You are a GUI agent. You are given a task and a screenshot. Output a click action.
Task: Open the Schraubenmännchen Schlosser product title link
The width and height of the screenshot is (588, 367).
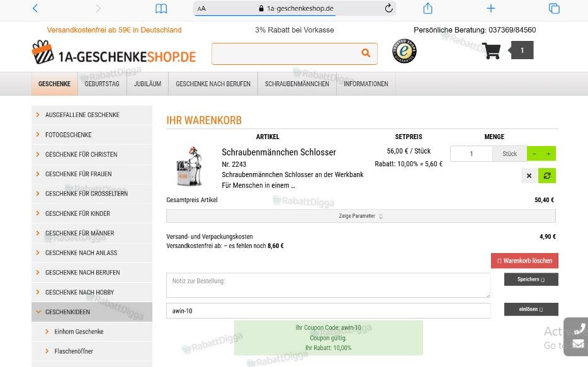[x=279, y=152]
